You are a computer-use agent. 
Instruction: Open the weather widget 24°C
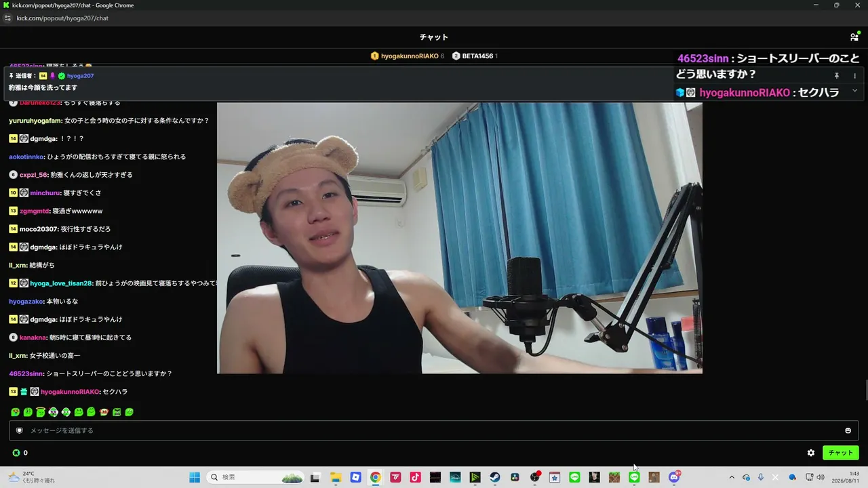tap(31, 477)
